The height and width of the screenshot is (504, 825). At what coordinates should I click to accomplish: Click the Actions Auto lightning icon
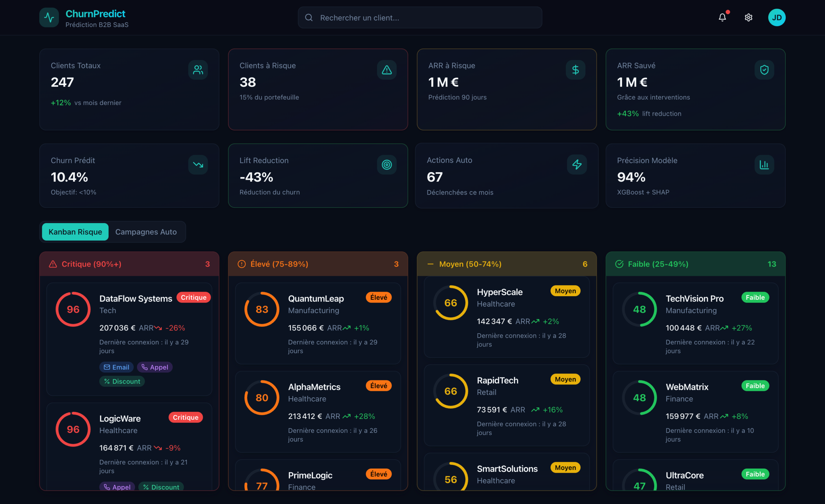pos(577,164)
